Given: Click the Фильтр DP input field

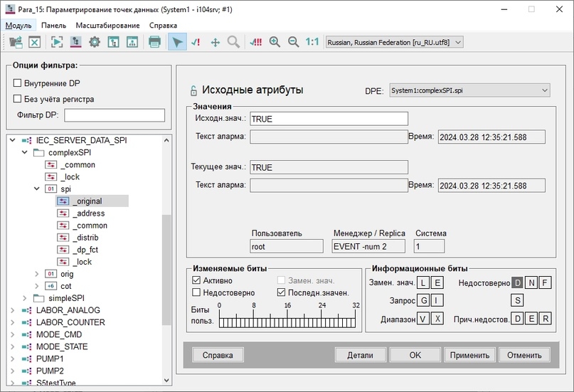Looking at the screenshot, I should (x=115, y=115).
